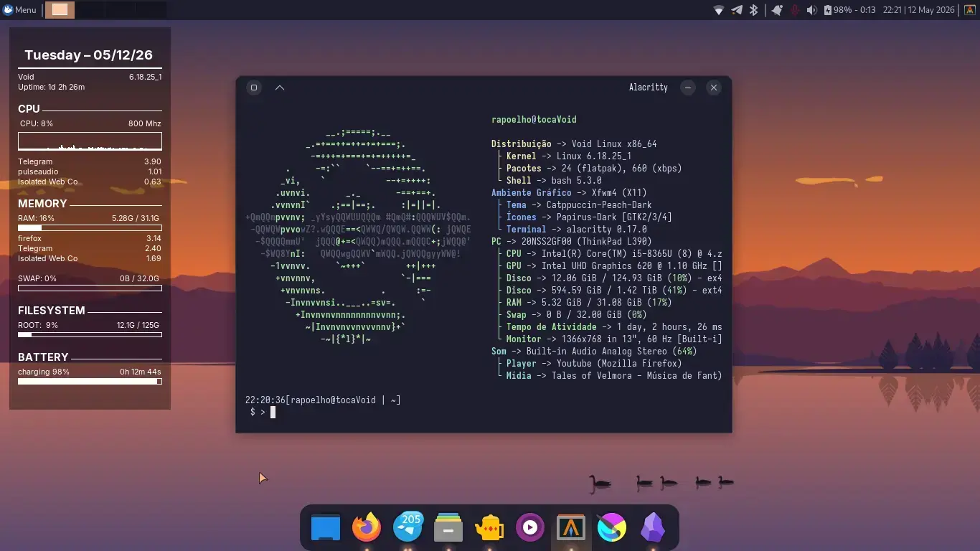Viewport: 980px width, 551px height.
Task: Click the Alacritty window menu button at left of titlebar
Action: pyautogui.click(x=254, y=88)
